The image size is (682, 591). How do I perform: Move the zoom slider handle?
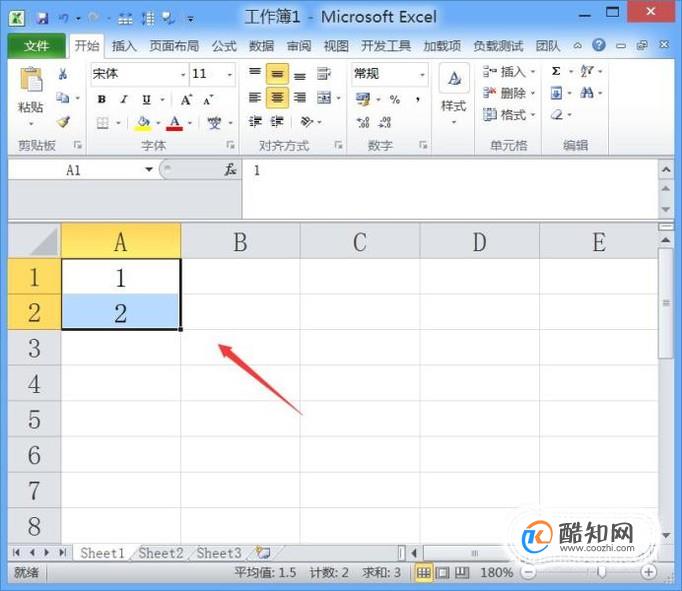click(x=602, y=572)
